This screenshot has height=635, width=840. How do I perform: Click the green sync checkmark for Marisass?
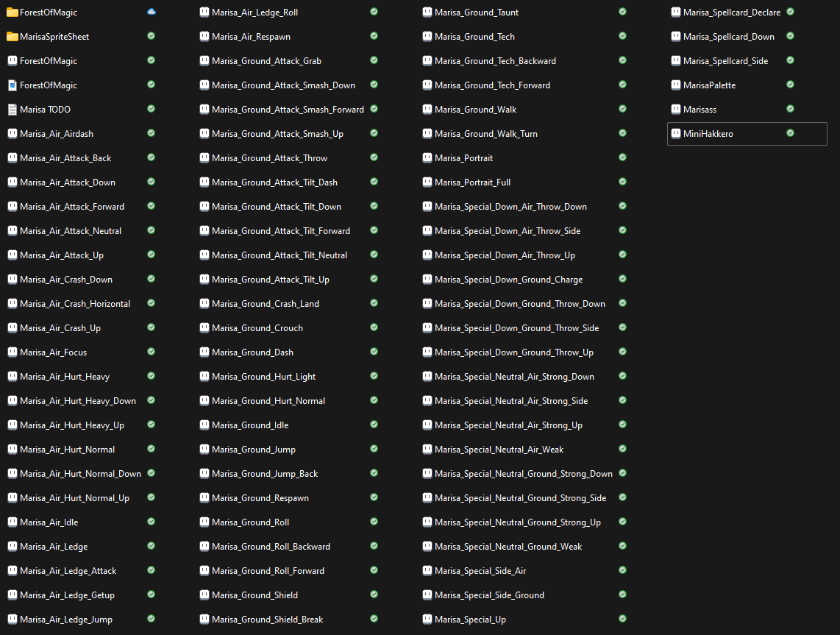(790, 109)
